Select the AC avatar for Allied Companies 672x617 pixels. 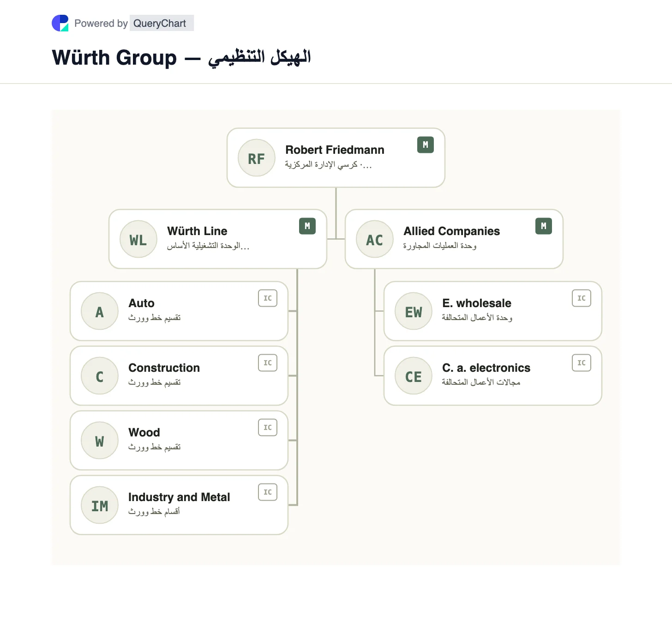coord(375,239)
